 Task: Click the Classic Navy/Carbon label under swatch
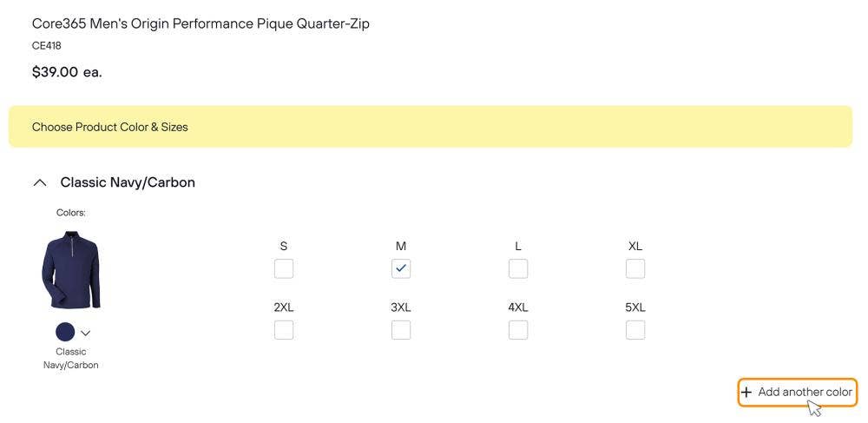pyautogui.click(x=71, y=358)
